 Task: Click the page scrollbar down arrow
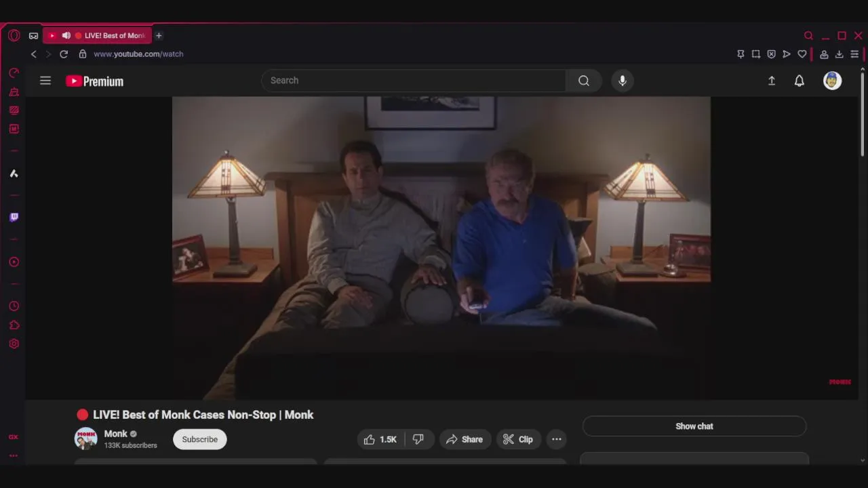pyautogui.click(x=863, y=460)
